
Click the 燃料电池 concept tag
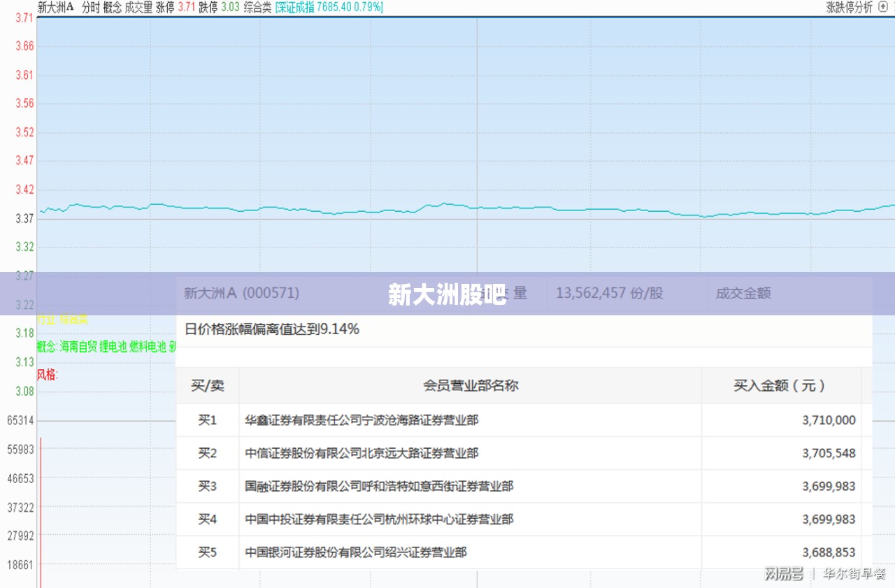148,347
